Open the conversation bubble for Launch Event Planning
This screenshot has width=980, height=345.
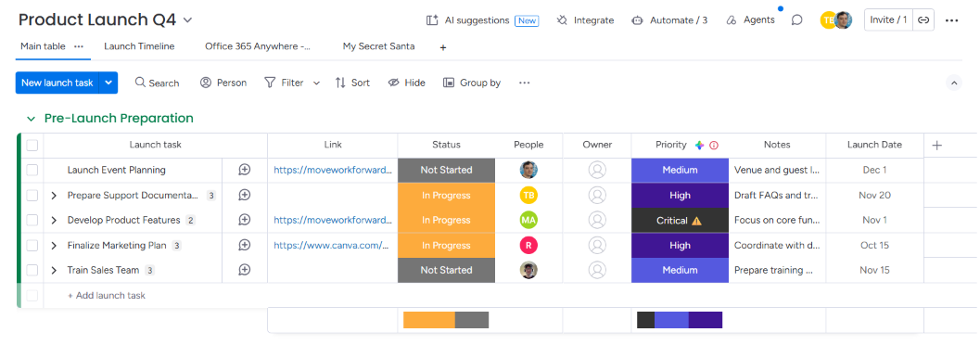(x=245, y=170)
